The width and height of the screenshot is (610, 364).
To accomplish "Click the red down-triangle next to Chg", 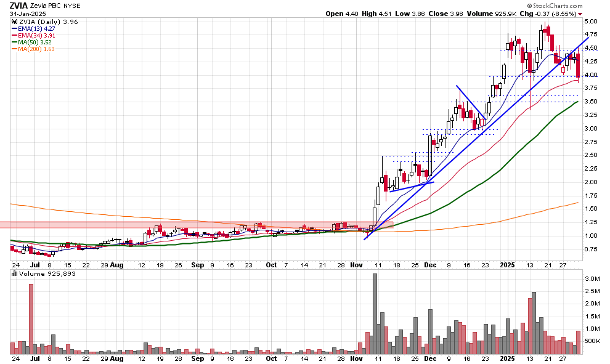I will click(580, 14).
